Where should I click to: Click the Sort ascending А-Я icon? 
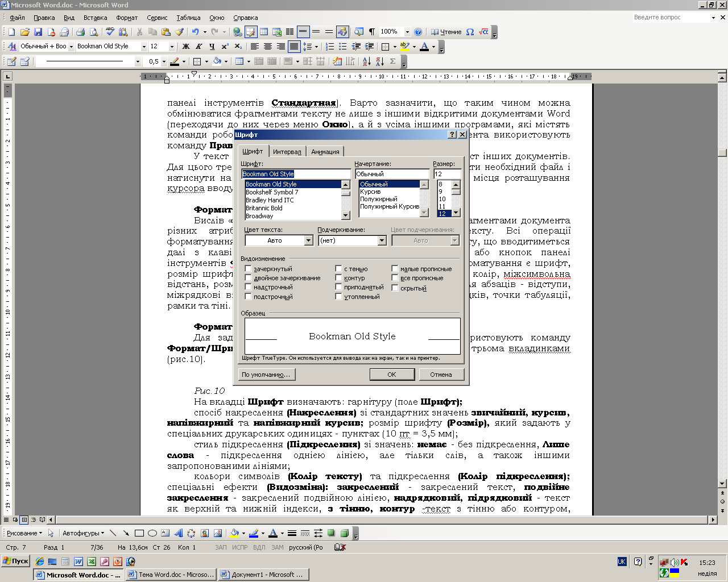tap(366, 61)
